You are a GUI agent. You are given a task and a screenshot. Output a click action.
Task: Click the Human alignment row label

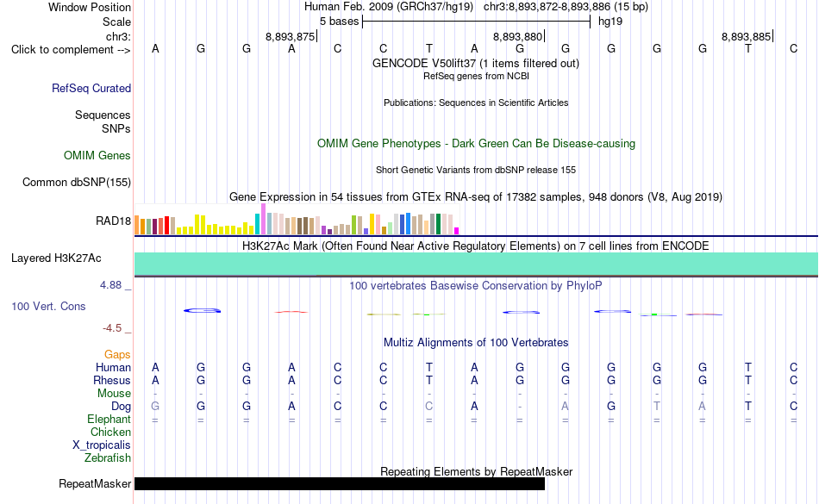coord(113,367)
